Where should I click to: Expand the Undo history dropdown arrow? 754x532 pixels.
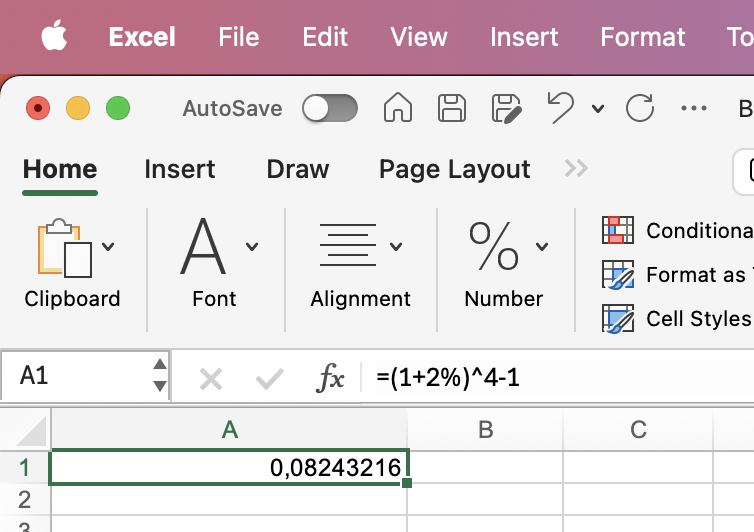coord(598,109)
